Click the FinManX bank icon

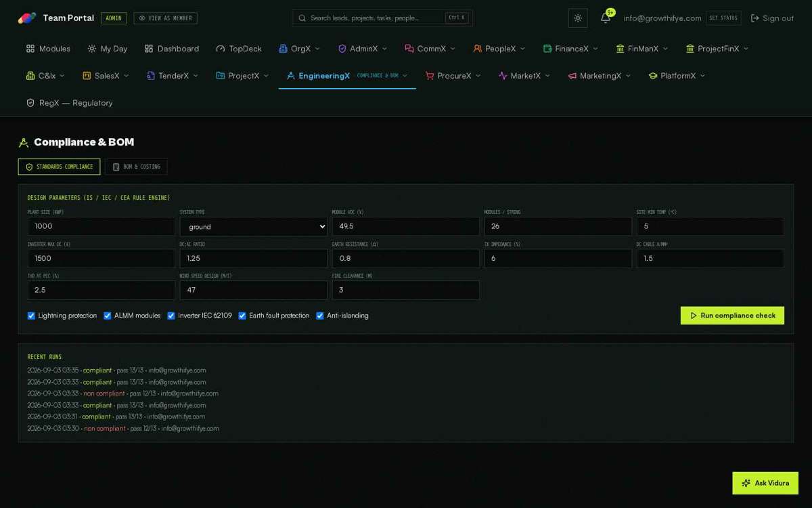pyautogui.click(x=620, y=49)
